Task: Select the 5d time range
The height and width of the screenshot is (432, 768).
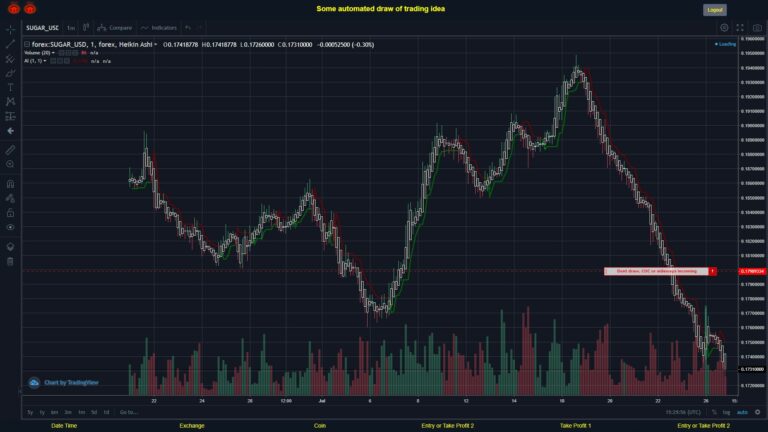Action: click(94, 412)
